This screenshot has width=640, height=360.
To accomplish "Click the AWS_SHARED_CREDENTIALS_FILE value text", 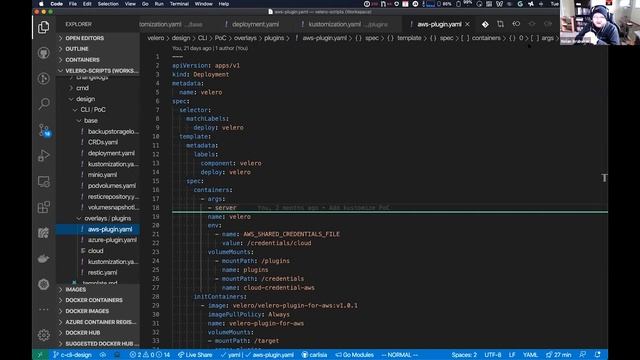I will coord(291,234).
